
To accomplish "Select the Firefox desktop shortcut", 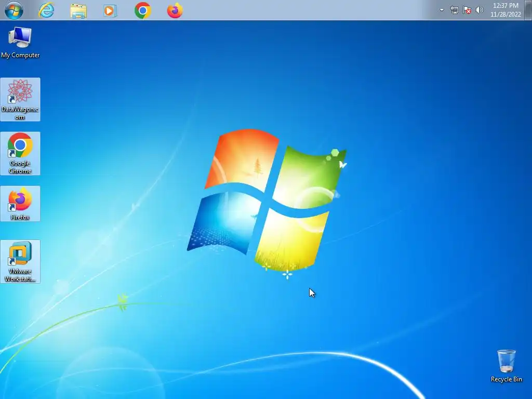I will click(x=20, y=204).
